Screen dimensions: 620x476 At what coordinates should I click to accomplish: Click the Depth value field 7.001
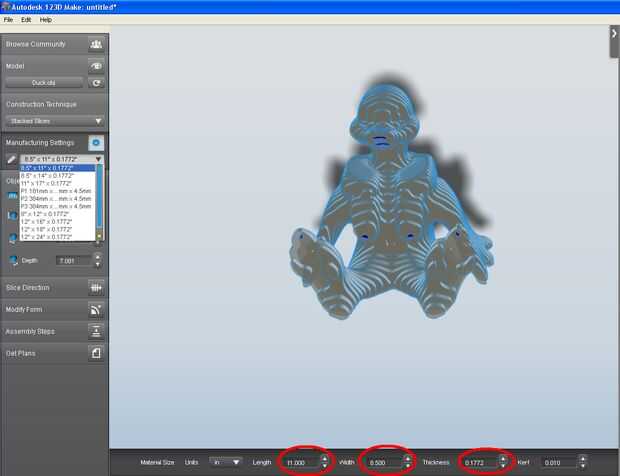coord(74,261)
